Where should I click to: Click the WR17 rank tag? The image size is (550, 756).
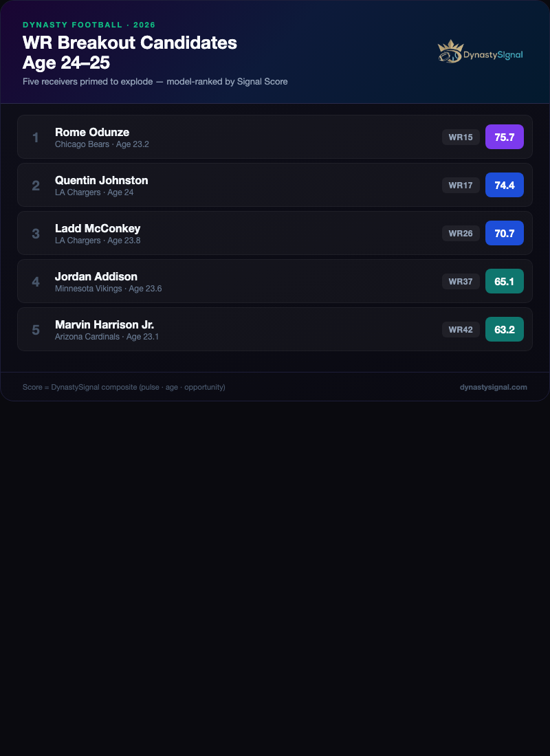[461, 186]
